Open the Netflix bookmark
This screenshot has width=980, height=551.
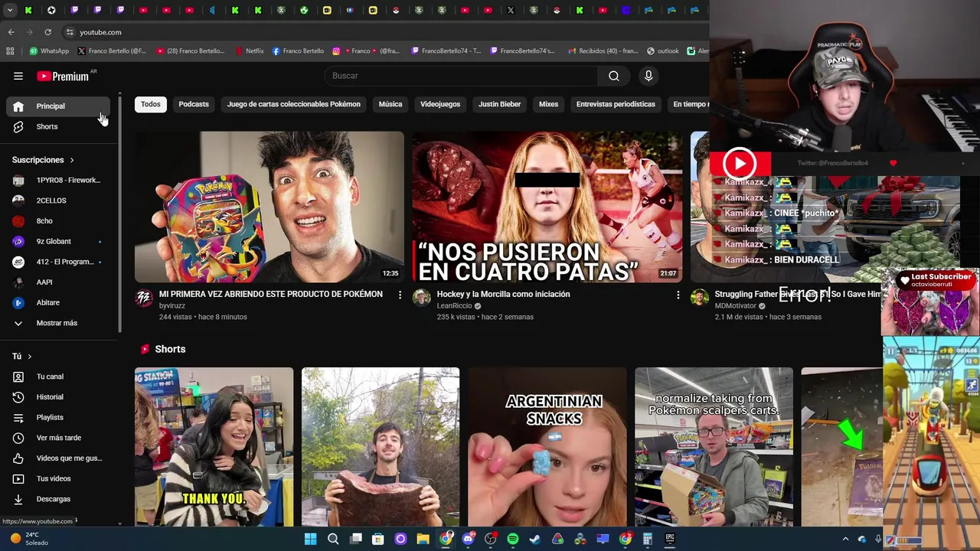click(249, 51)
